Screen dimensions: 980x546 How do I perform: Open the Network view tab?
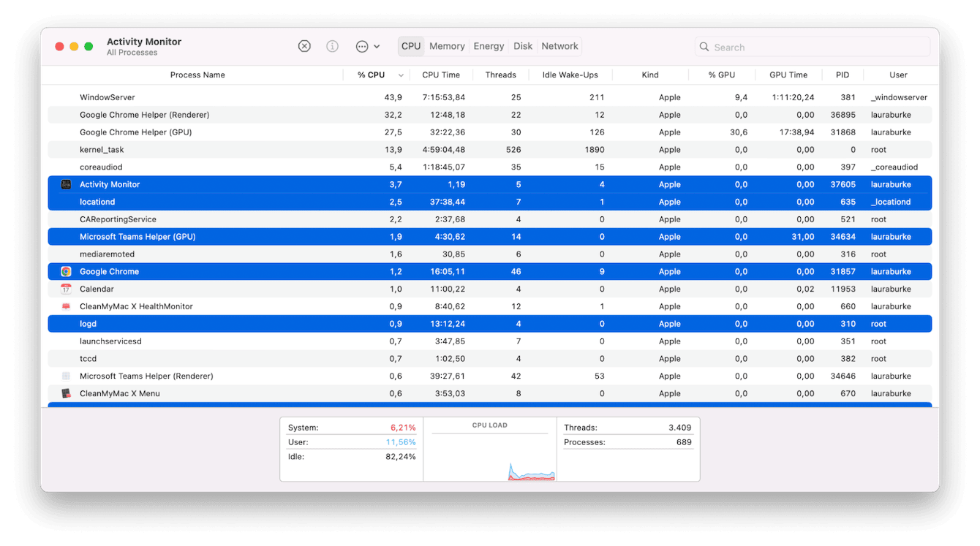click(559, 45)
